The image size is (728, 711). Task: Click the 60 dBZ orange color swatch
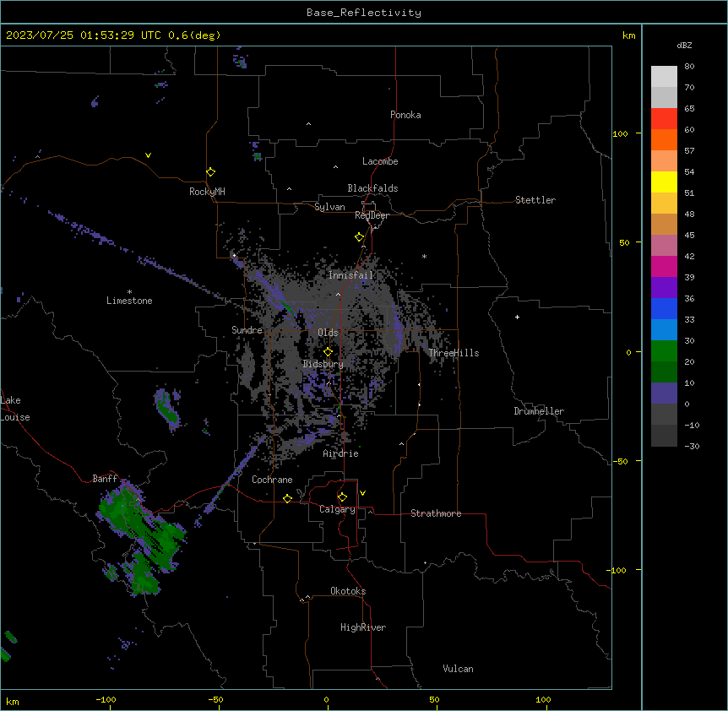click(x=664, y=139)
